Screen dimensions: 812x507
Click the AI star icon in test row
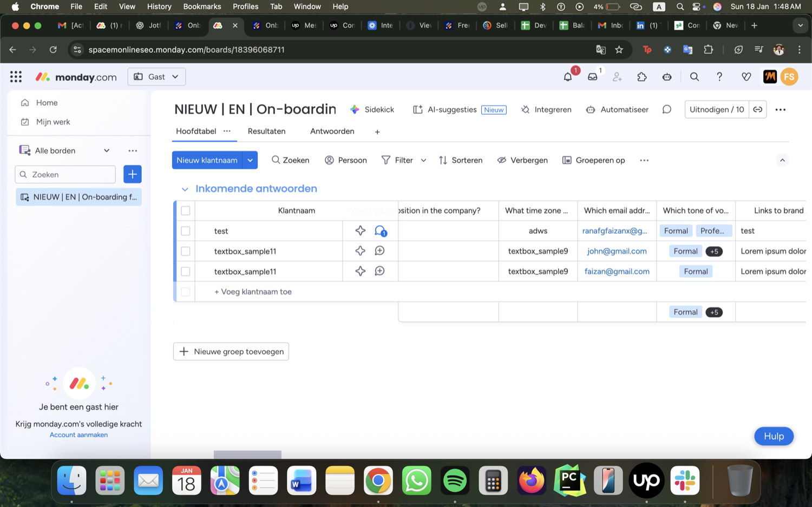click(x=361, y=231)
